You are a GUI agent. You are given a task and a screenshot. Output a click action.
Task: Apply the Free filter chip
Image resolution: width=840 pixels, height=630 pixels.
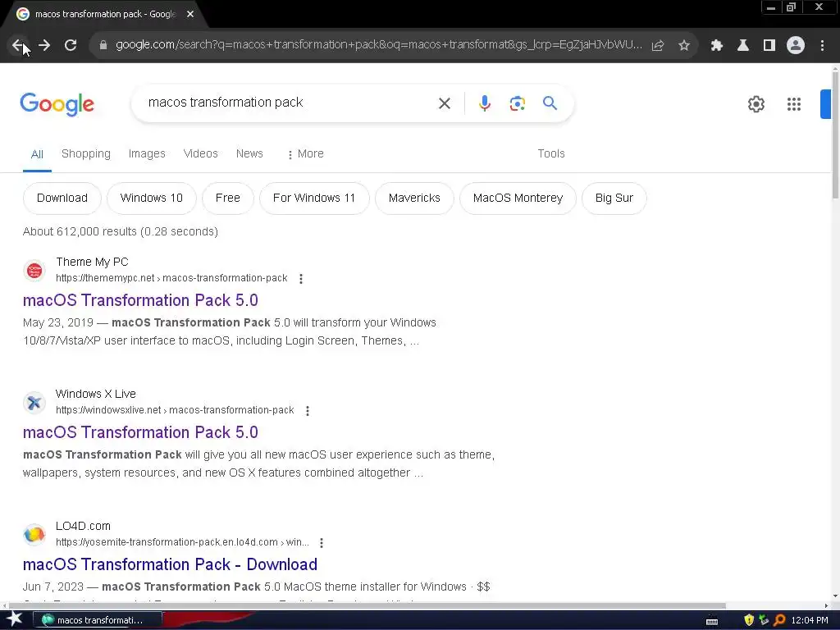point(228,199)
